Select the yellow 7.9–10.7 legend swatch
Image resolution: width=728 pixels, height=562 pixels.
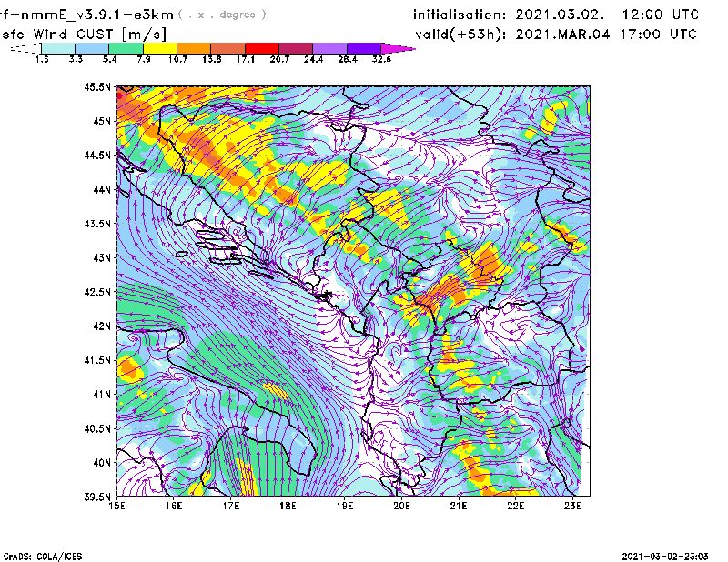coord(160,48)
